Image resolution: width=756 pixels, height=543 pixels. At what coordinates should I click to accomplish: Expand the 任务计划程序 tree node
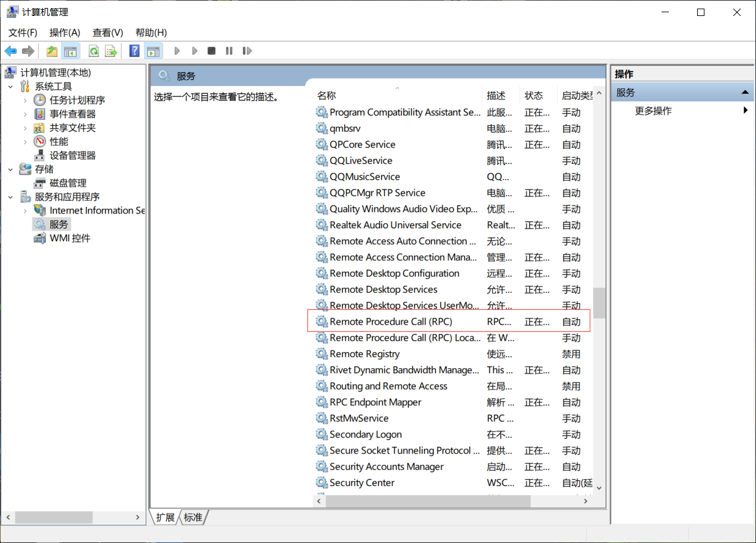tap(25, 100)
